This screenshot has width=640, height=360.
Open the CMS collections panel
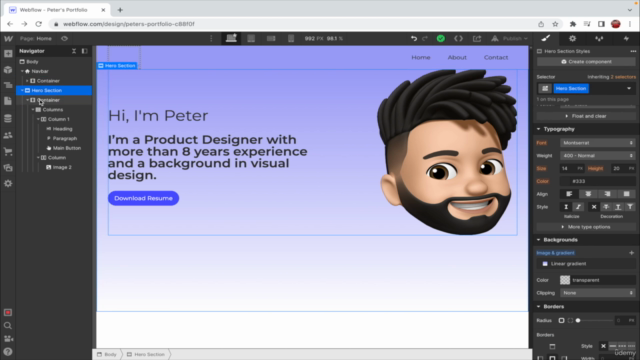click(x=8, y=118)
